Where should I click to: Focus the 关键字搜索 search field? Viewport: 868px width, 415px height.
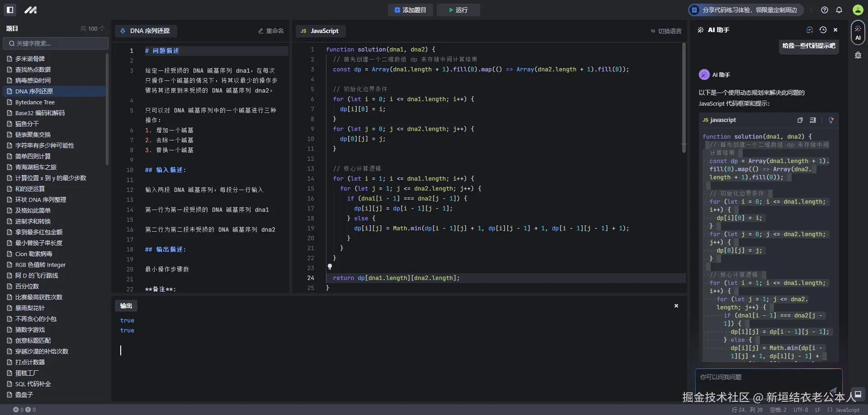(56, 43)
